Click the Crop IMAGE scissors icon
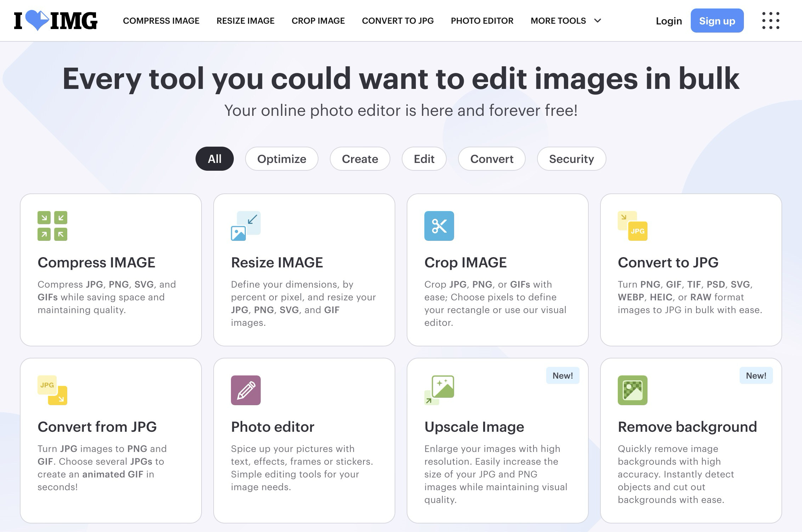802x532 pixels. coord(439,226)
